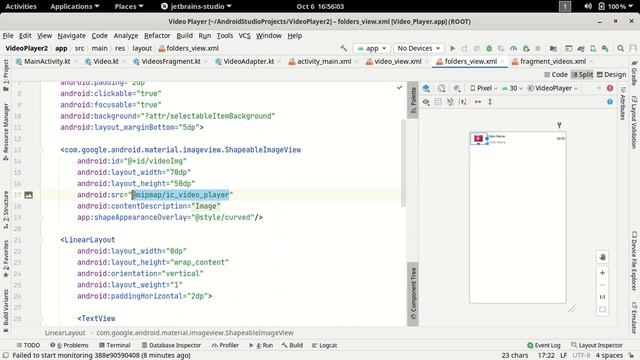This screenshot has width=640, height=360.
Task: Click the vertical expand arrows icon
Action: pos(490,102)
